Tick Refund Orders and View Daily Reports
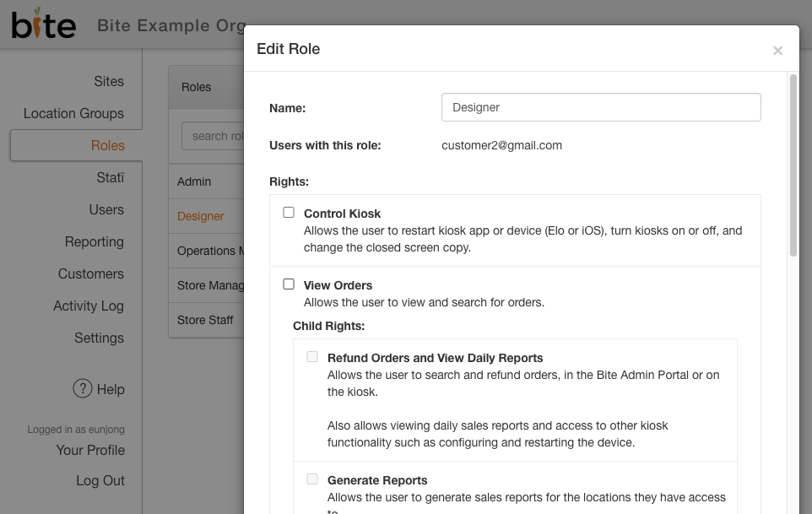Screen dimensions: 812x514 coord(312,357)
